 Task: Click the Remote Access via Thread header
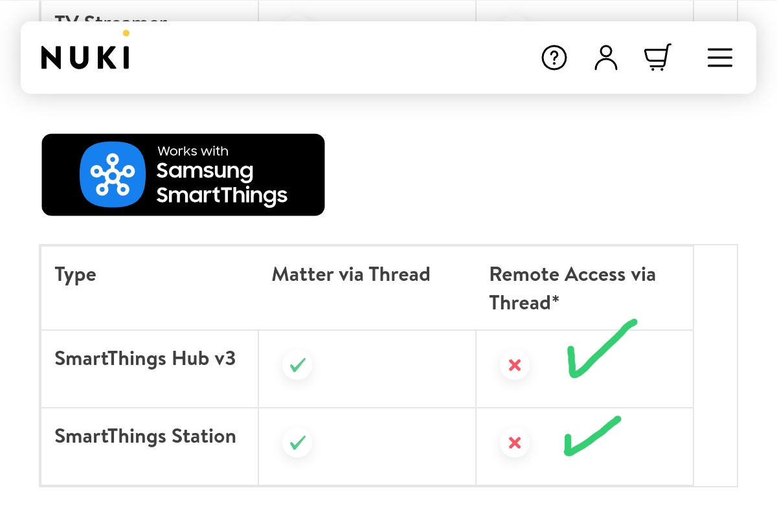click(x=572, y=288)
